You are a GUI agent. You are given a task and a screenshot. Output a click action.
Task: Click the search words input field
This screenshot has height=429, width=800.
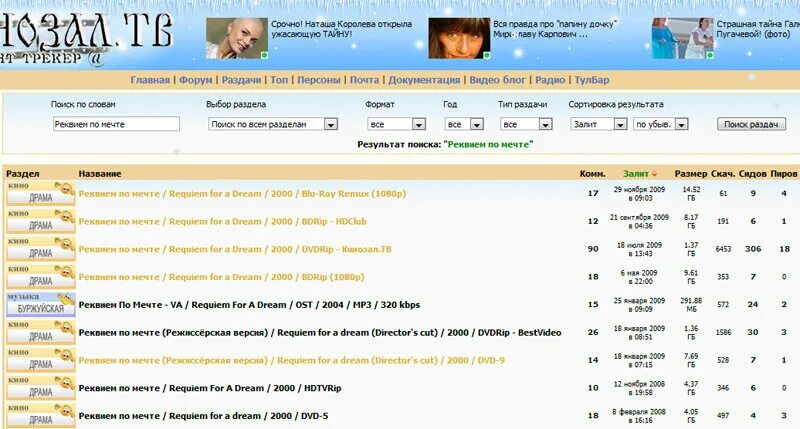click(x=116, y=124)
